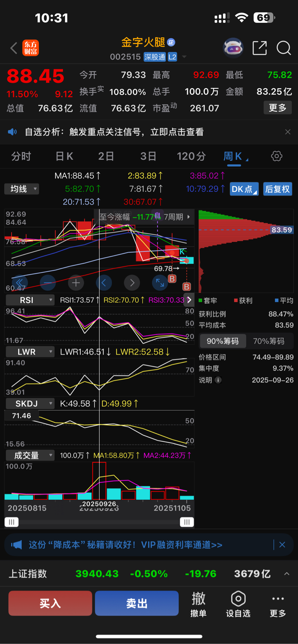Screen dimensions: 298x644
Task: Switch to 120分 tab
Action: 191,156
